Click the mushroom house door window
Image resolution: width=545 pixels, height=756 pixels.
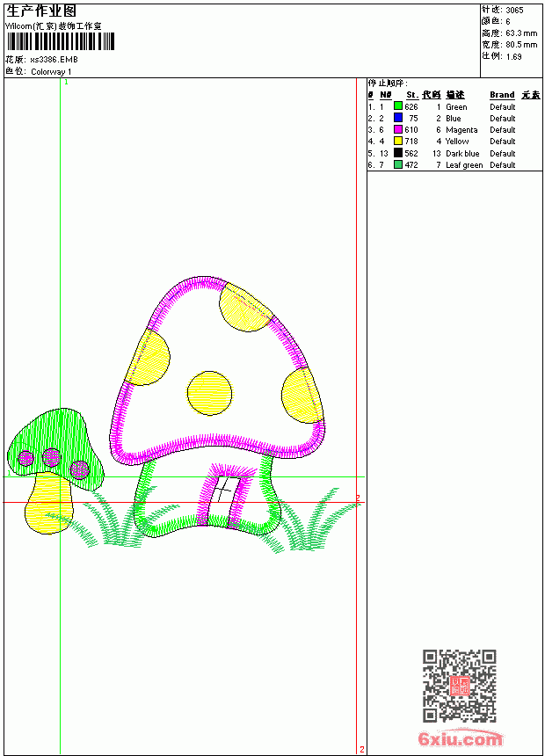point(223,491)
